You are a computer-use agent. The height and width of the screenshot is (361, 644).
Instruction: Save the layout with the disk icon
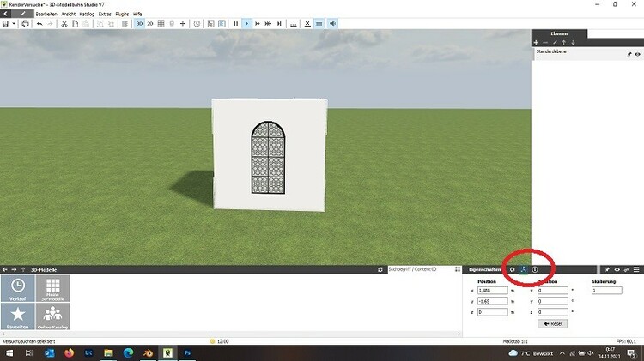coord(5,24)
